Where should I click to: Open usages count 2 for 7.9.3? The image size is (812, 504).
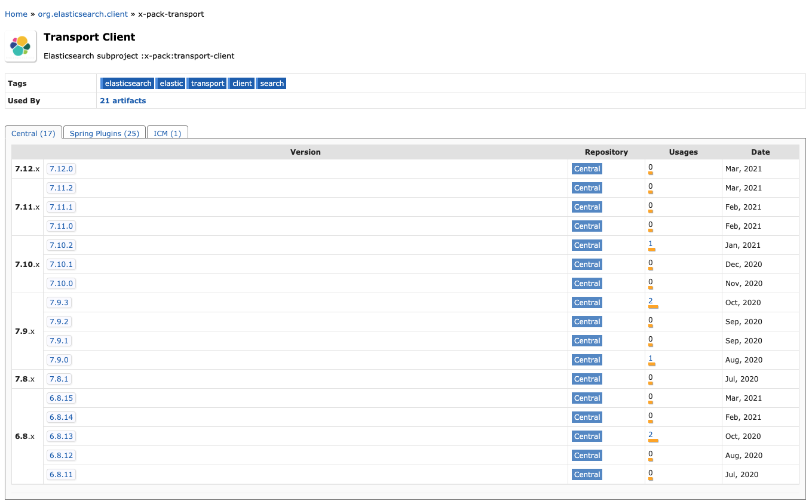(651, 301)
